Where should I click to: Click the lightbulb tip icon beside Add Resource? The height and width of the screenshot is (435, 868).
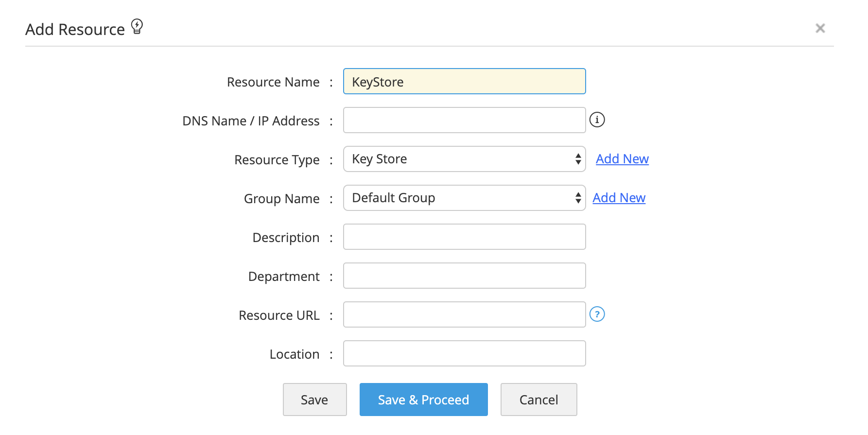coord(137,26)
